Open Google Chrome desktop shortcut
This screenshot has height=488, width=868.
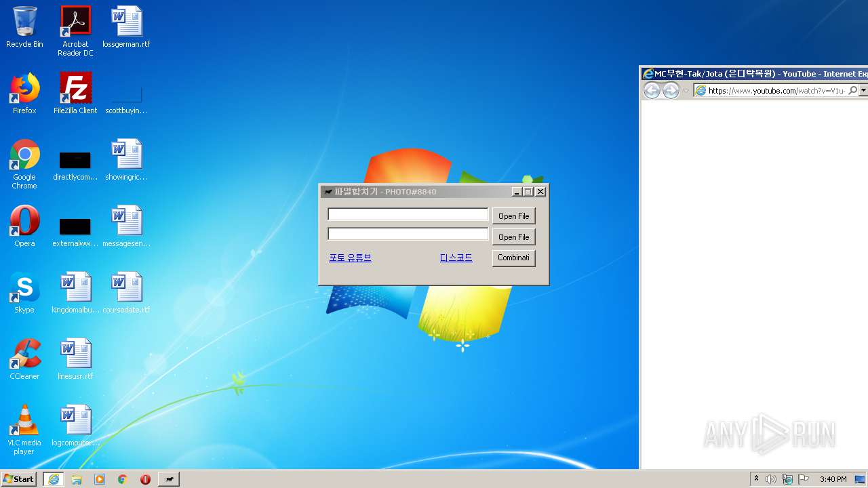[x=24, y=164]
